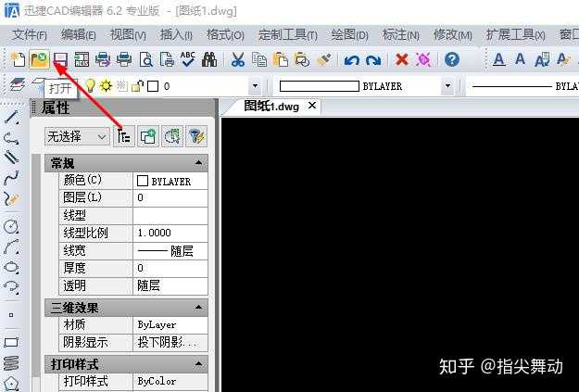The height and width of the screenshot is (392, 579).
Task: Select the Ellipse drawing tool
Action: coord(11,267)
